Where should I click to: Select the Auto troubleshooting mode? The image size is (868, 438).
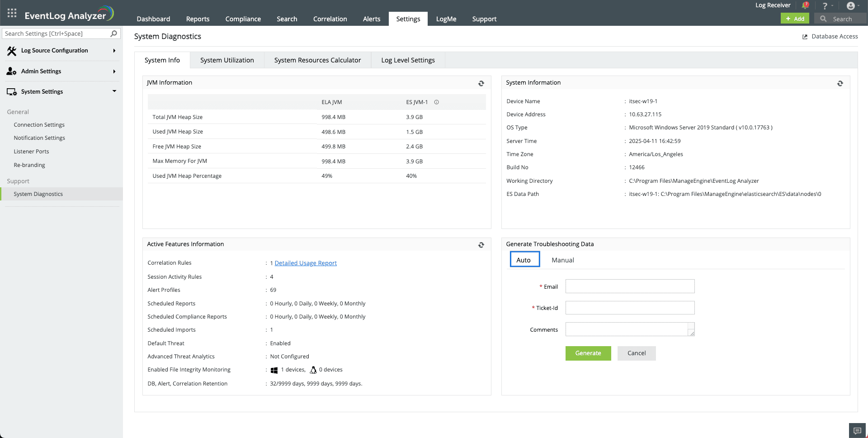tap(524, 260)
